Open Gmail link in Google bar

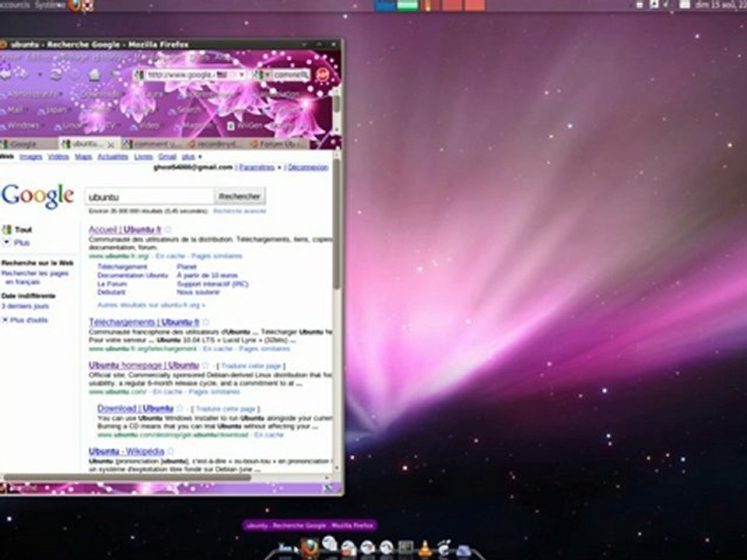[167, 156]
